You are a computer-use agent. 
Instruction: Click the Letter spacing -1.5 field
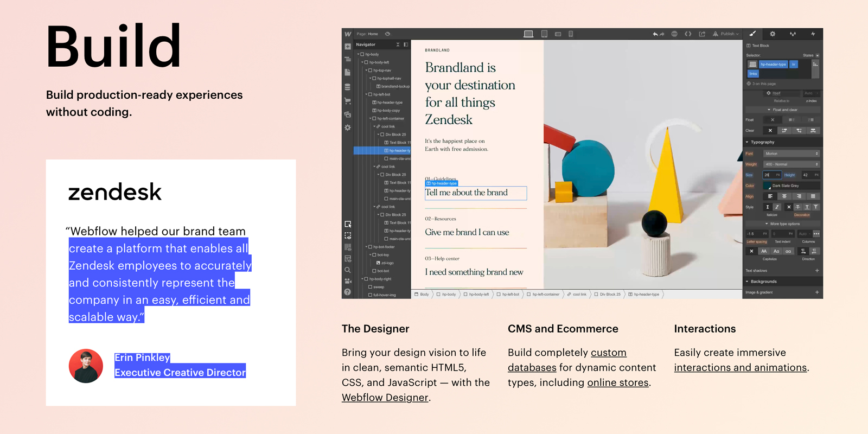coord(757,234)
